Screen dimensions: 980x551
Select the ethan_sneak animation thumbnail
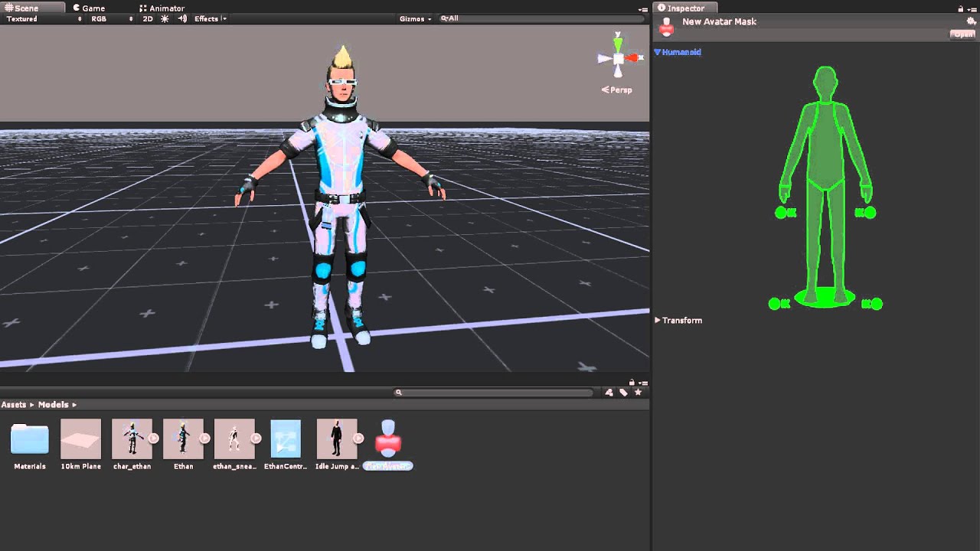[234, 439]
